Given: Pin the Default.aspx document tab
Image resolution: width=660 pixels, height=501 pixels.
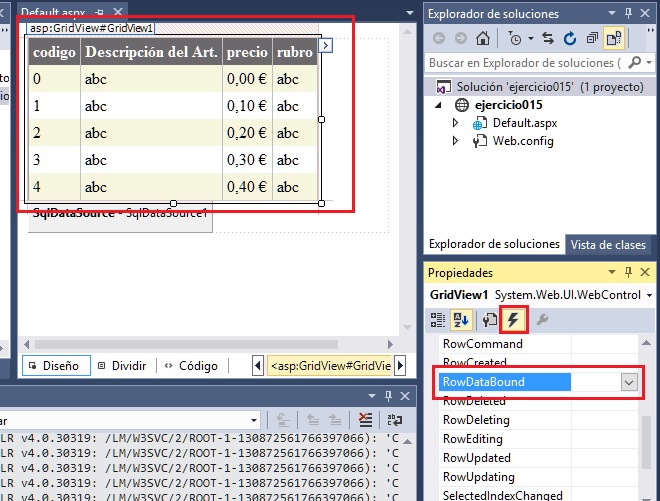Looking at the screenshot, I should pos(99,13).
